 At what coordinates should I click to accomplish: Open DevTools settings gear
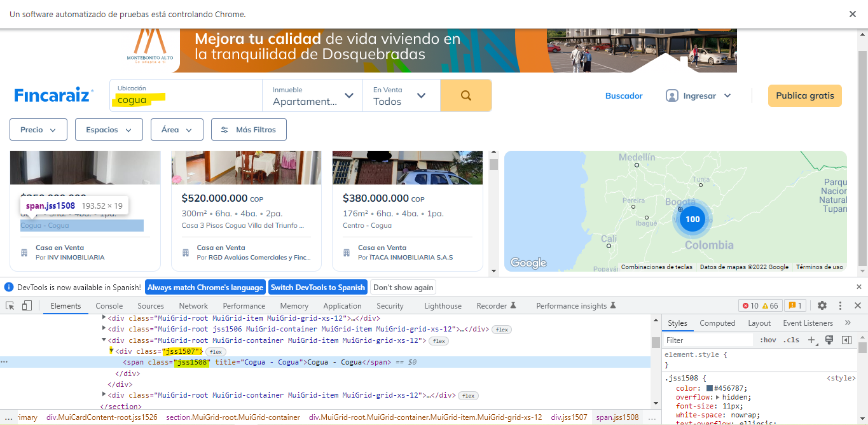coord(822,306)
